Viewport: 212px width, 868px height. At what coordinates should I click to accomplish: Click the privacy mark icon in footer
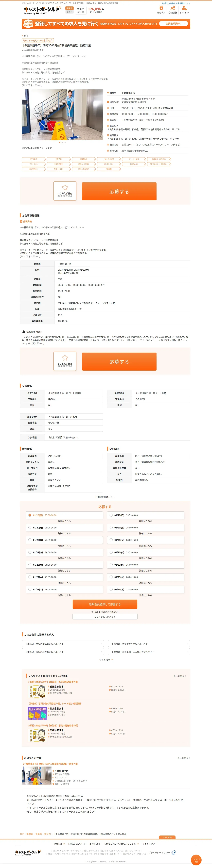(174, 852)
